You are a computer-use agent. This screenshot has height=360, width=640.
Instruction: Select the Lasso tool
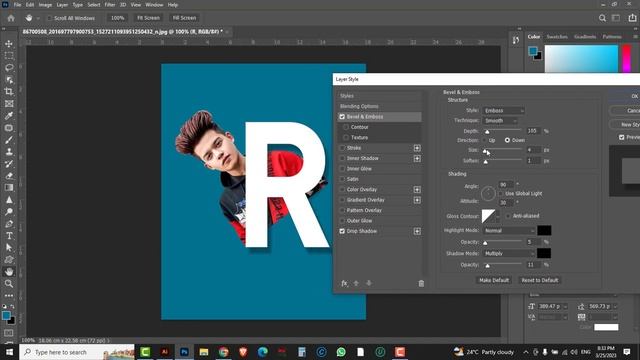click(9, 67)
